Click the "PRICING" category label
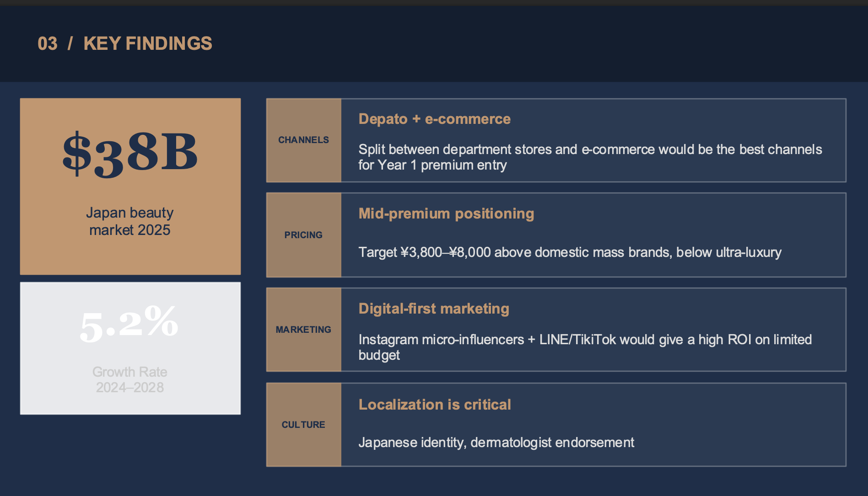Viewport: 868px width, 496px height. (303, 235)
